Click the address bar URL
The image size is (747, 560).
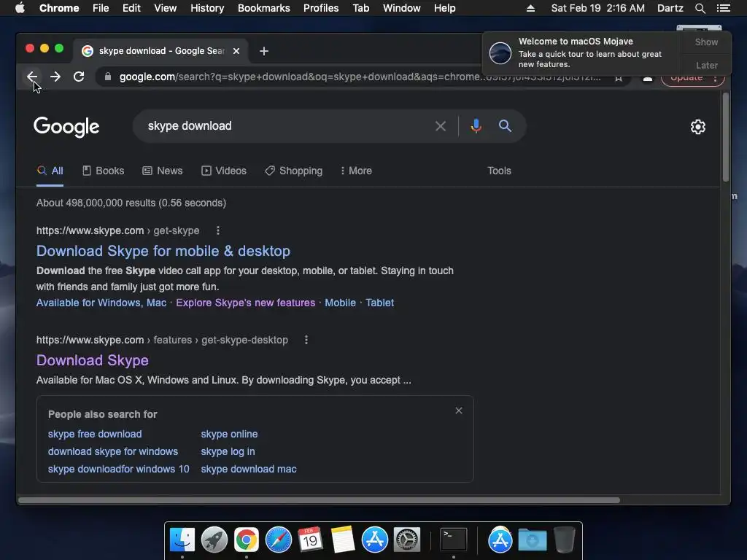[360, 77]
